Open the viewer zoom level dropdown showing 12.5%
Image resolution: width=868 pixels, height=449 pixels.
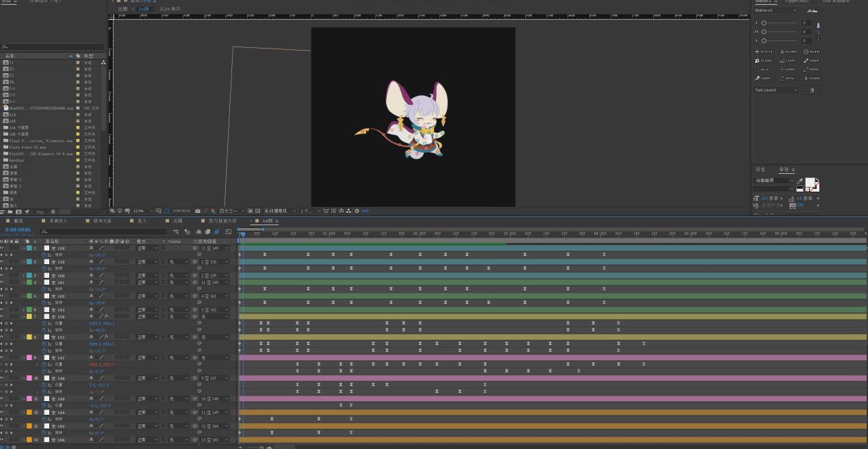142,211
